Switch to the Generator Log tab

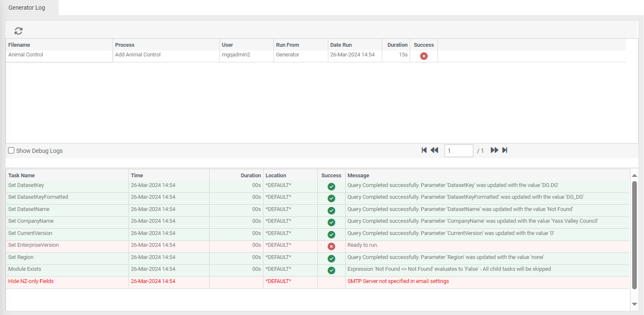26,7
